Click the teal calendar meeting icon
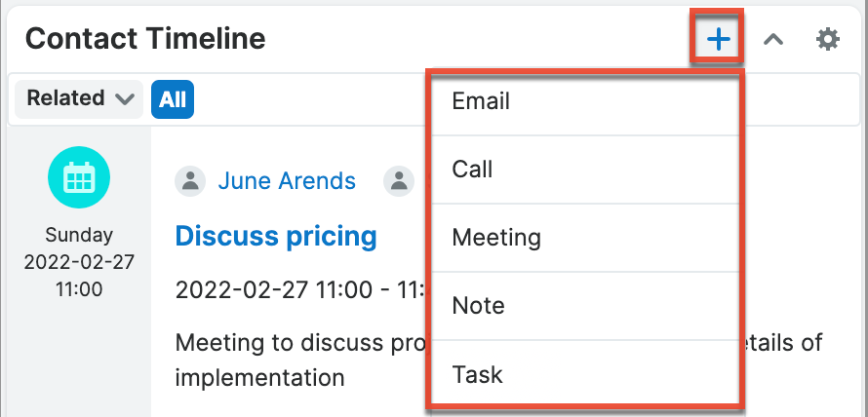 tap(78, 177)
